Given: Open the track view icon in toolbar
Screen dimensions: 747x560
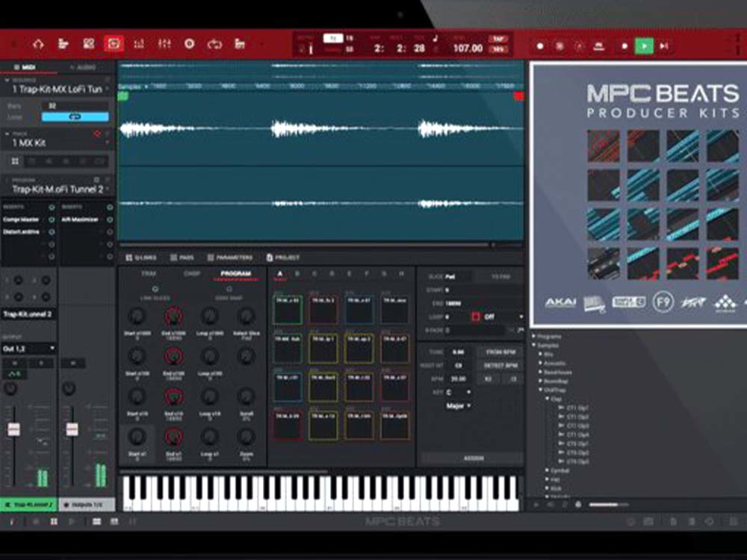Looking at the screenshot, I should pos(63,44).
